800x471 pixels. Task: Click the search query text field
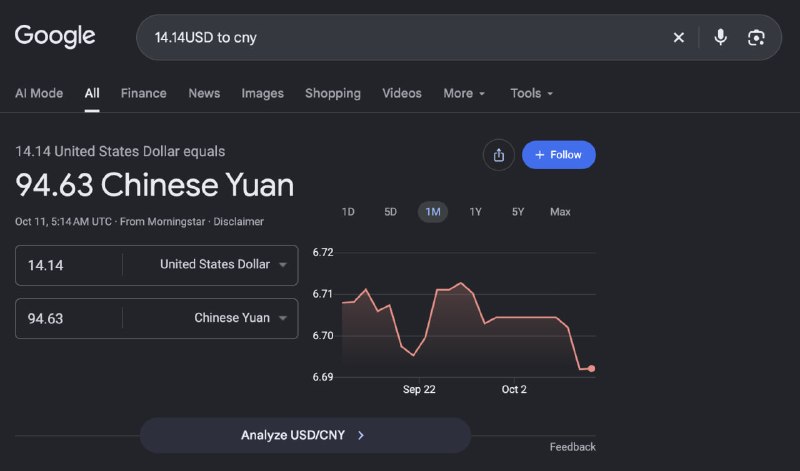pos(403,37)
